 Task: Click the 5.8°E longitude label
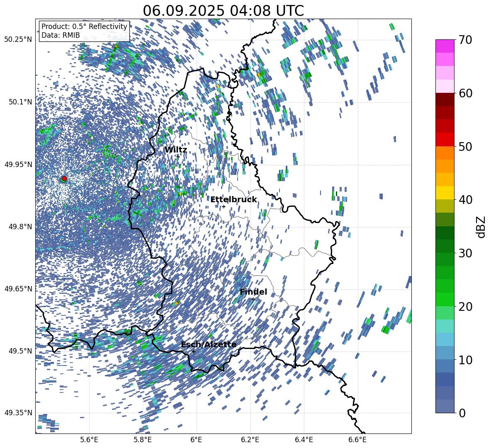[143, 440]
